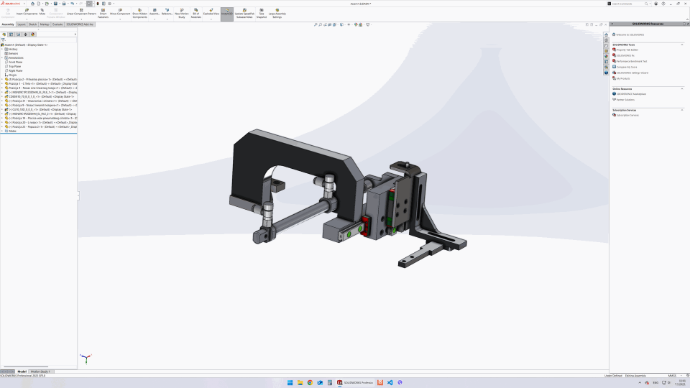Open the Welcome to SOLIDWORKS link
The image size is (690, 388).
(x=630, y=35)
